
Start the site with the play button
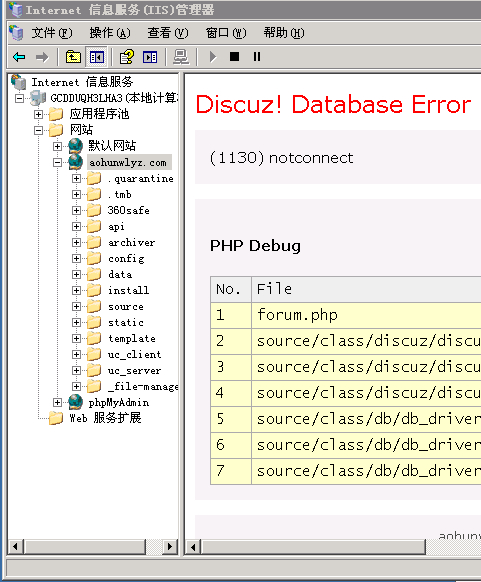213,57
